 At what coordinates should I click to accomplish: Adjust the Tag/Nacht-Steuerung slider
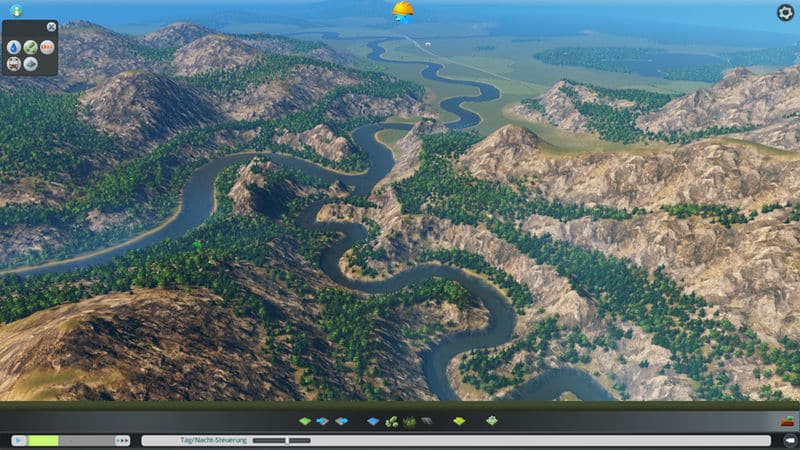(287, 440)
